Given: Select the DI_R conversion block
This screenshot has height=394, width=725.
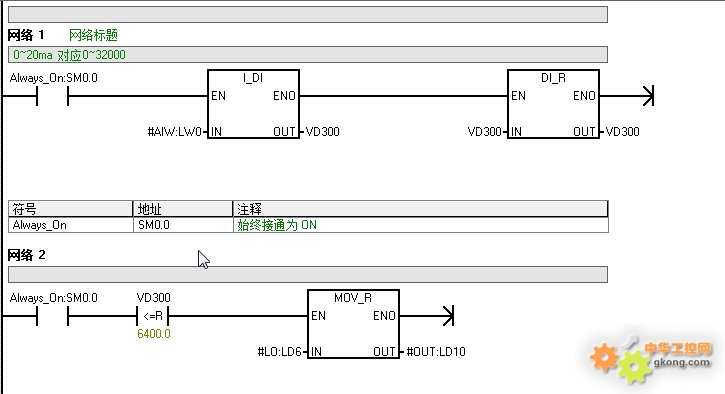Looking at the screenshot, I should pos(553,104).
